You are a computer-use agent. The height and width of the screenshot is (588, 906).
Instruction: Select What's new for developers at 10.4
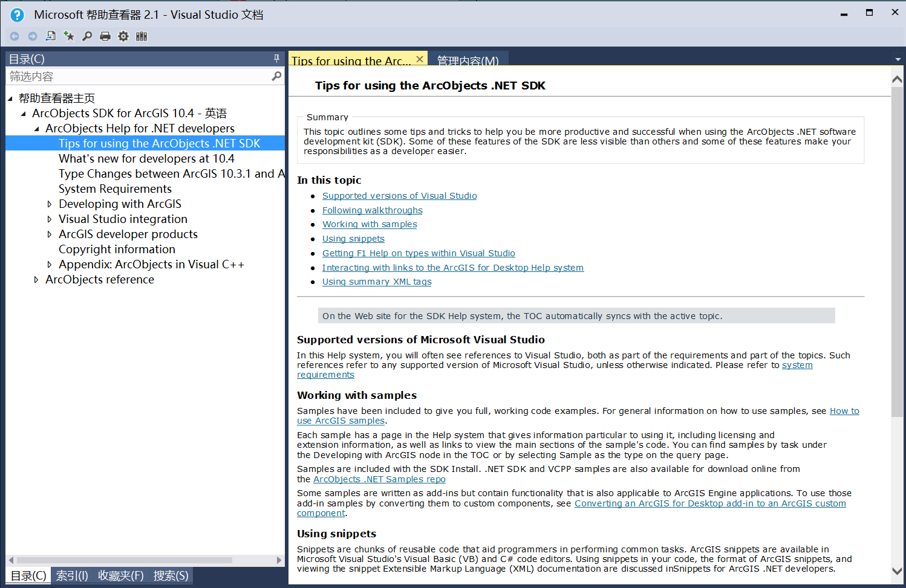pos(146,159)
